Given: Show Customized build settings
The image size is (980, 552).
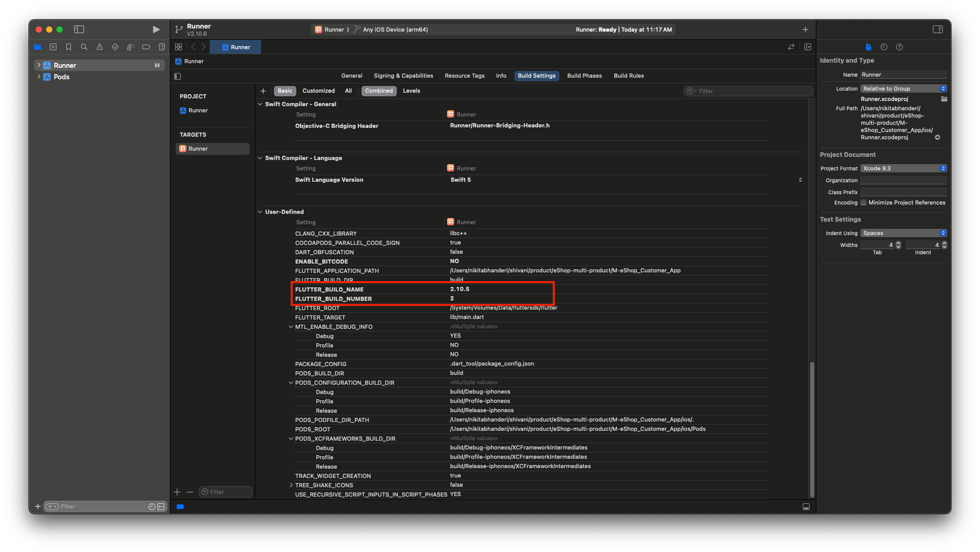Looking at the screenshot, I should (x=318, y=91).
